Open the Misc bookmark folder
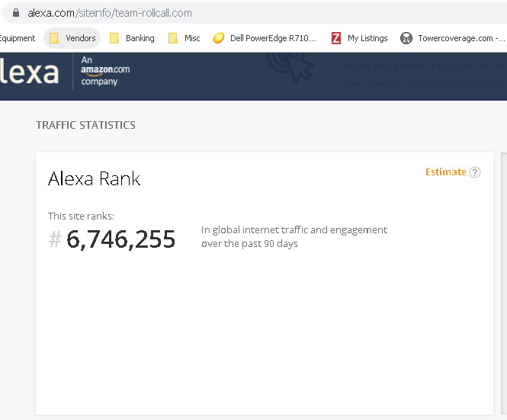Viewport: 507px width, 420px height. (184, 38)
